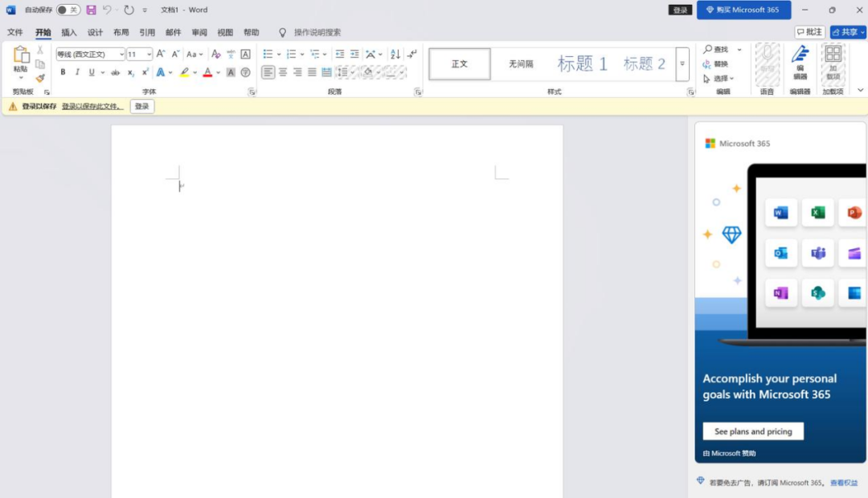Click See plans and pricing button
The height and width of the screenshot is (498, 868).
click(x=753, y=431)
